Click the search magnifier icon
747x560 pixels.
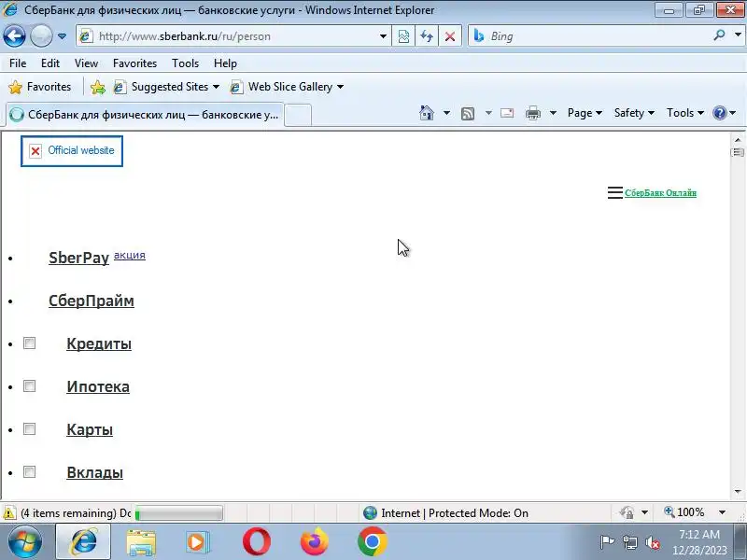[719, 35]
